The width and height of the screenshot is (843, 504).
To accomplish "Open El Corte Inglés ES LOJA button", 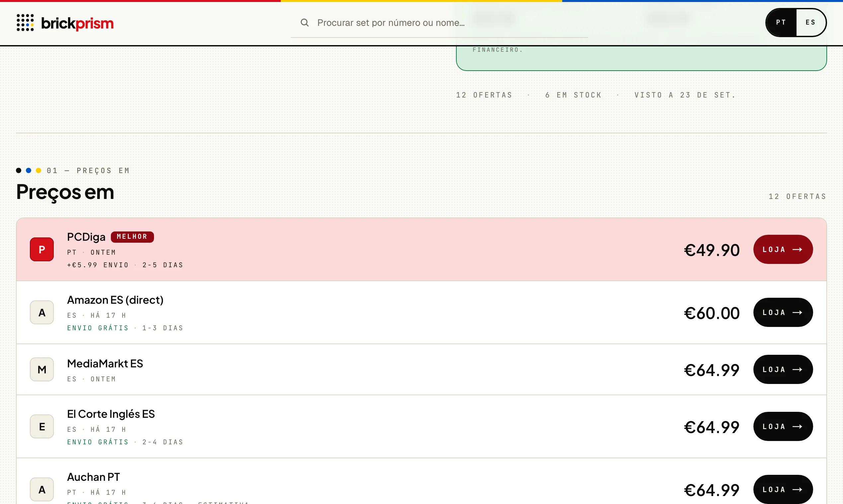I will (x=783, y=426).
